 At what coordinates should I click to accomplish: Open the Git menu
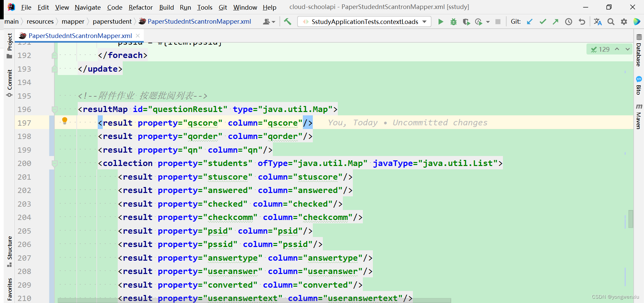click(223, 7)
